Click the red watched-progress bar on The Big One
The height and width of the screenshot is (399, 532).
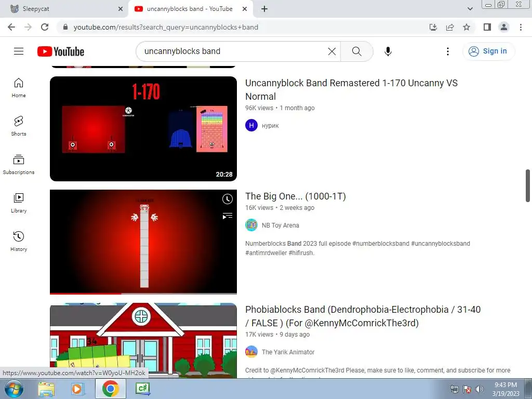click(86, 293)
